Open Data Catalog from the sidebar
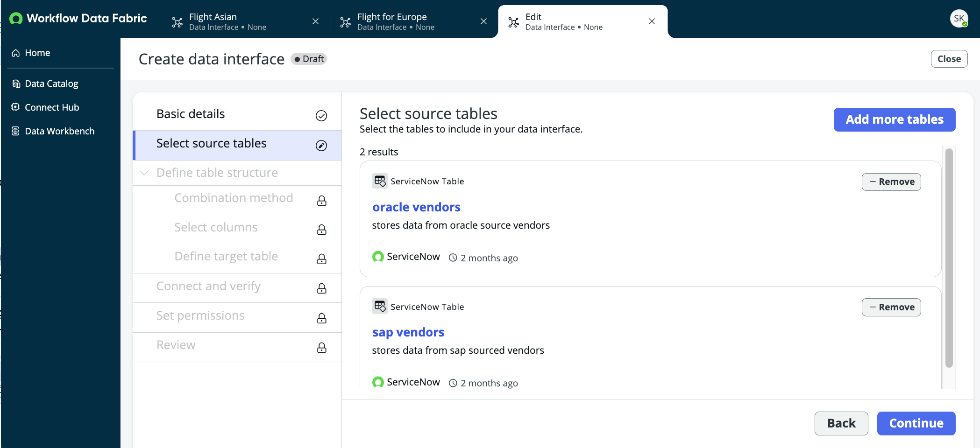The image size is (980, 448). pos(60,84)
